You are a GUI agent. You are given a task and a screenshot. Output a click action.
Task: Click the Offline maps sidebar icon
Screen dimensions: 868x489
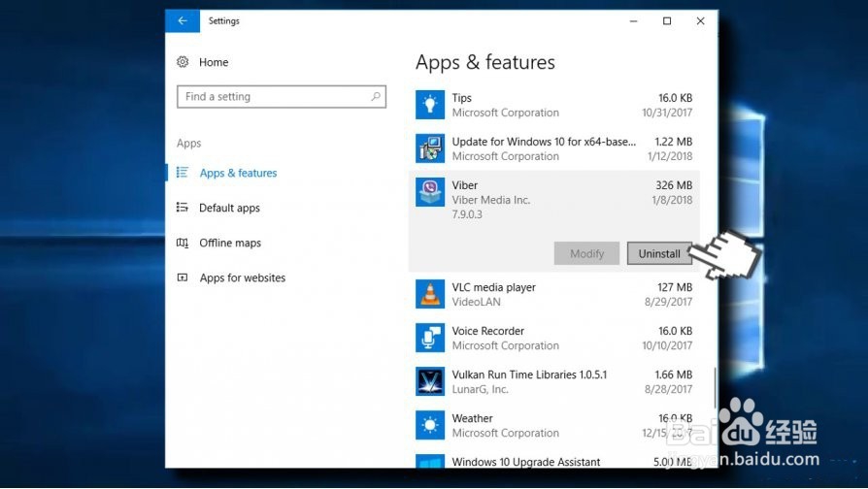tap(183, 243)
